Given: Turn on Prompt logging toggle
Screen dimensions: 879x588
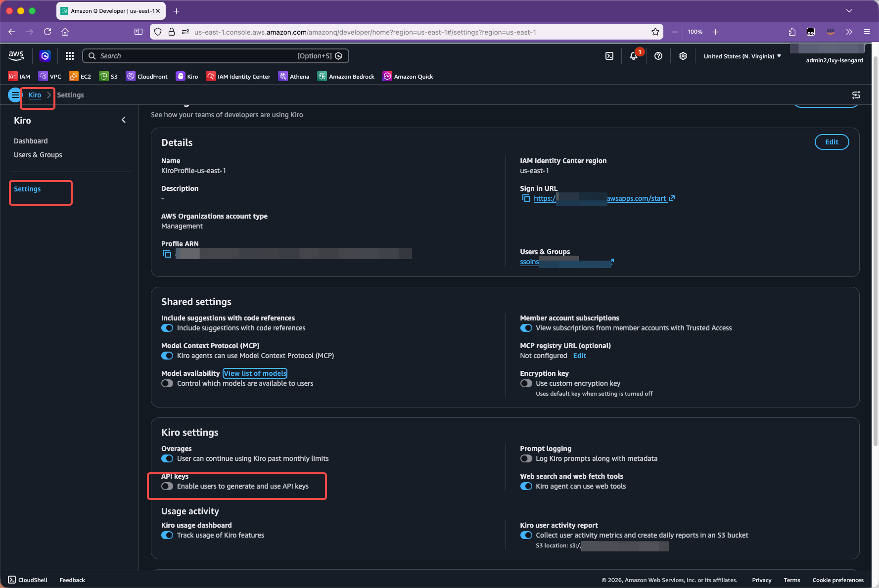Looking at the screenshot, I should coord(526,458).
